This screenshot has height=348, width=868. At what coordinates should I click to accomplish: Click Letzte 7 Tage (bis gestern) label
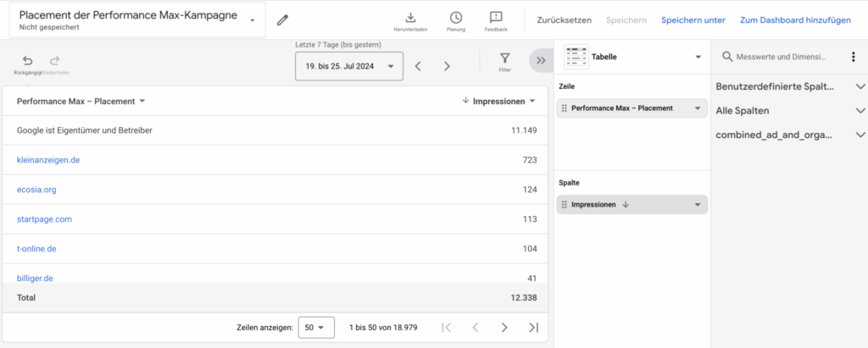(x=337, y=45)
